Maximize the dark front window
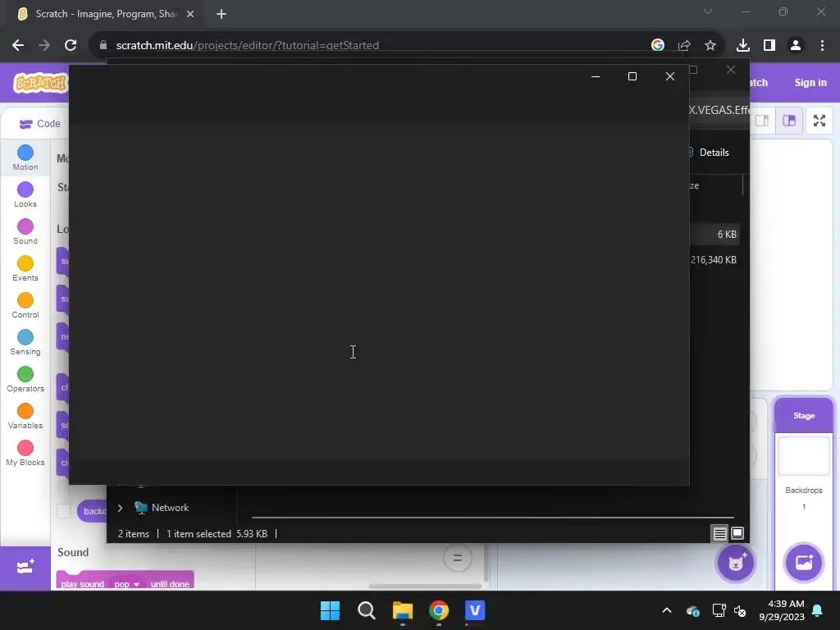This screenshot has width=840, height=630. click(632, 76)
